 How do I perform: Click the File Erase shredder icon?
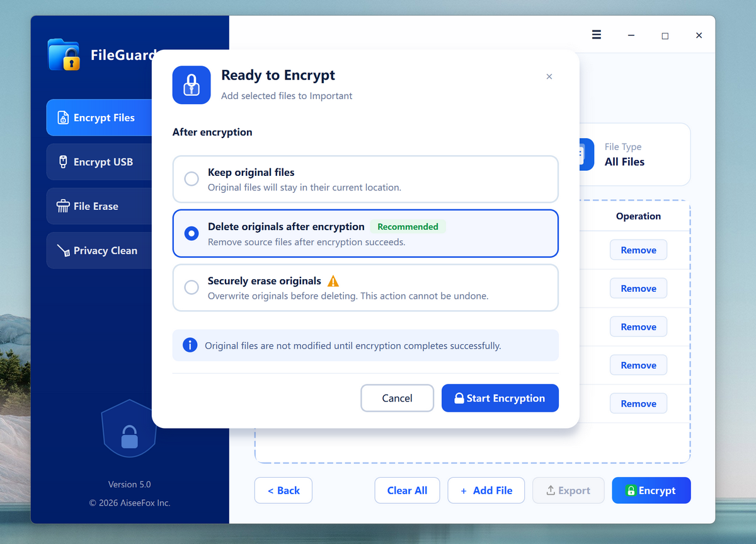(x=63, y=206)
